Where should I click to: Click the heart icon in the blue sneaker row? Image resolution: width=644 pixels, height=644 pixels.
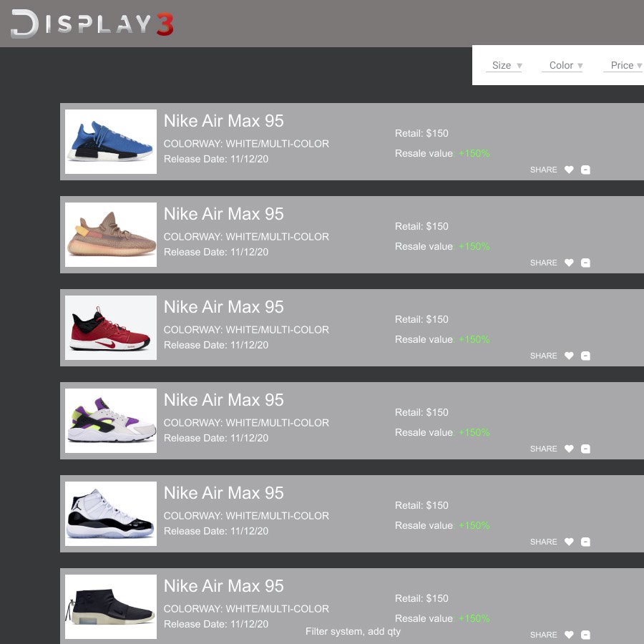(x=569, y=170)
